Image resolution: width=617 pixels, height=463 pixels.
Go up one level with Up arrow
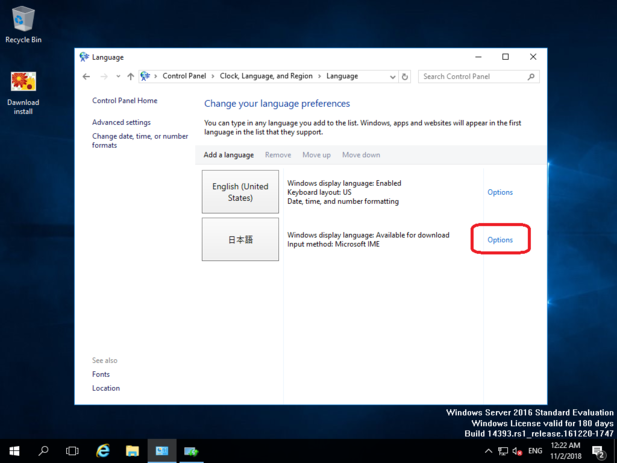131,76
